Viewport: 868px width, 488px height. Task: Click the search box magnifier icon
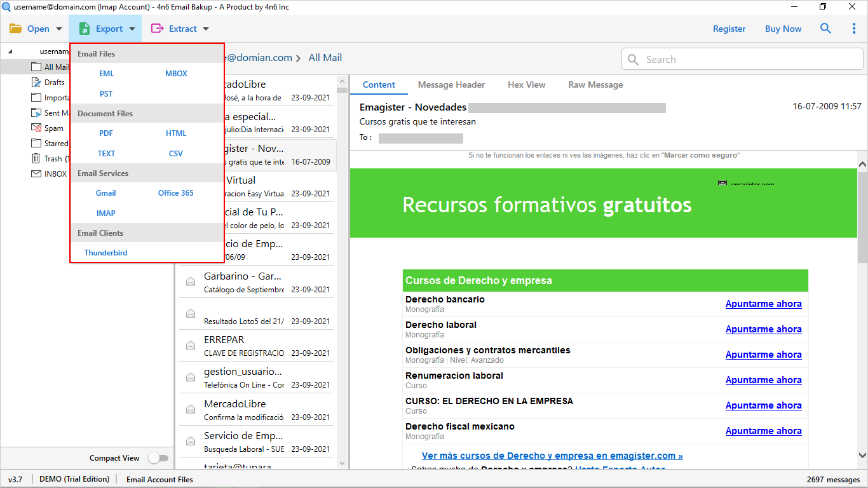(633, 59)
